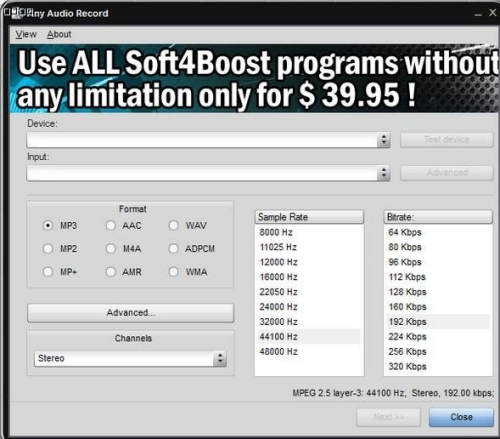Viewport: 500px width, 439px height.
Task: Pick 128 Kbps bitrate
Action: click(438, 292)
